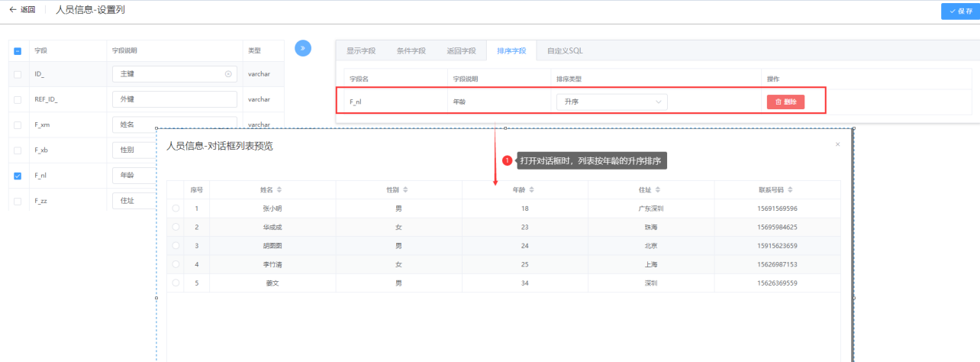Click the double-arrow move fields button
The width and height of the screenshot is (980, 362).
(303, 48)
